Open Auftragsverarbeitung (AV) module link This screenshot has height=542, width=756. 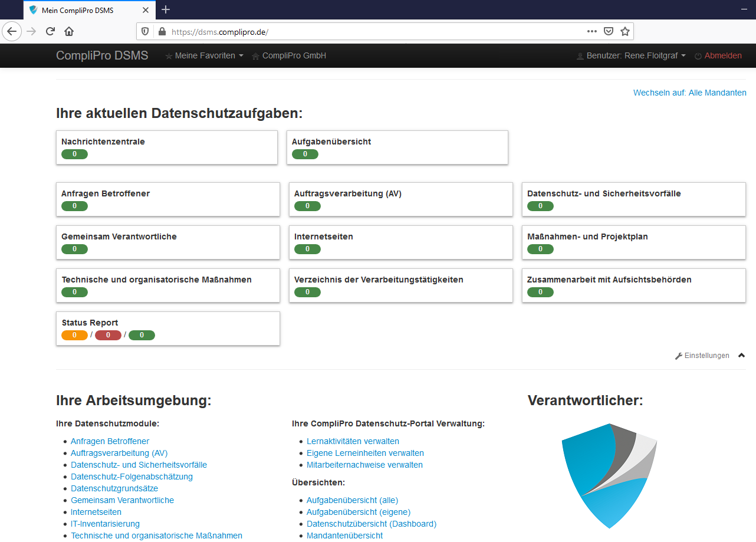point(119,453)
